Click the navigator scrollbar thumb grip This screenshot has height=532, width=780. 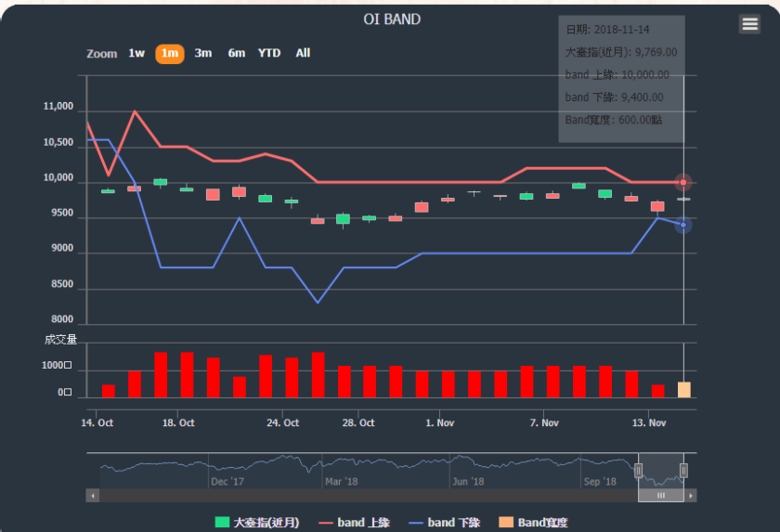click(x=661, y=496)
